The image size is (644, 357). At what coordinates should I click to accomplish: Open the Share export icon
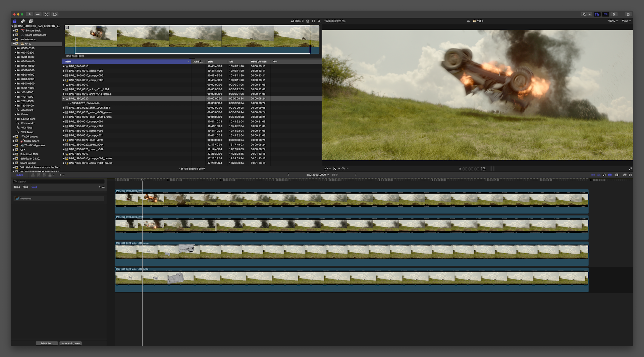pyautogui.click(x=628, y=14)
